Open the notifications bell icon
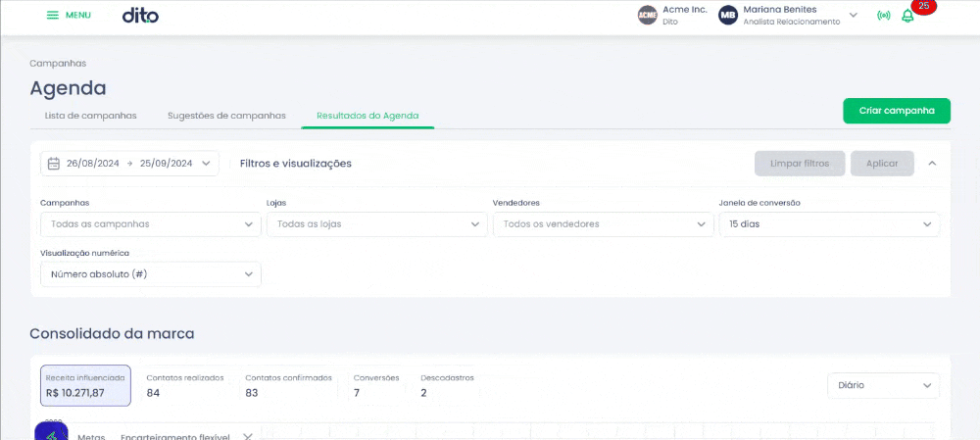 click(x=907, y=16)
